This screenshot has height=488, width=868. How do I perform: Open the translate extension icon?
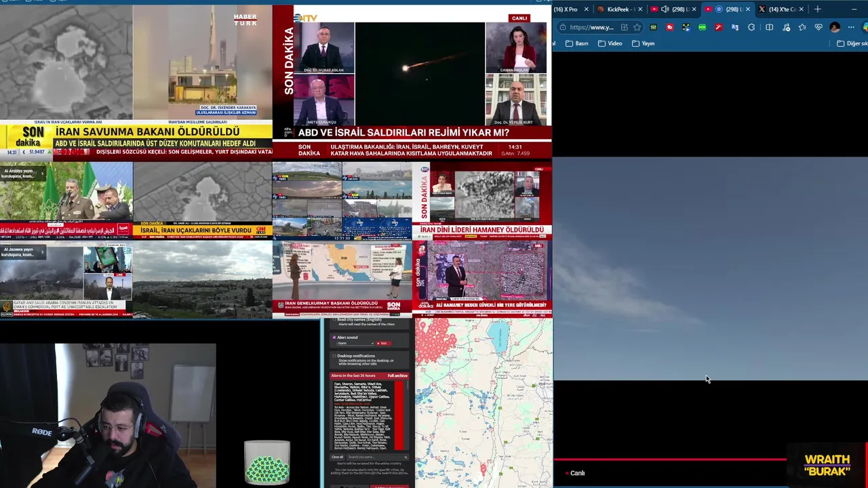[734, 27]
